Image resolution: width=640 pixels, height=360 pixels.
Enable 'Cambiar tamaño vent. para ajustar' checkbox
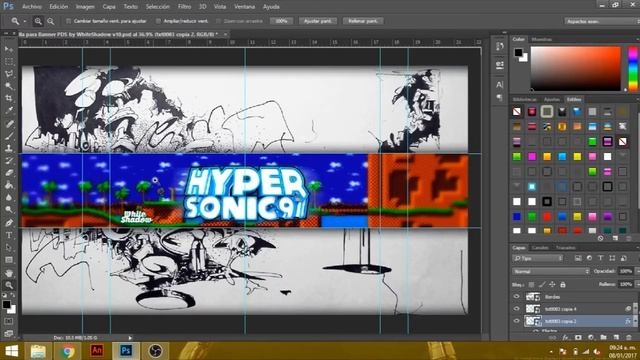(69, 21)
